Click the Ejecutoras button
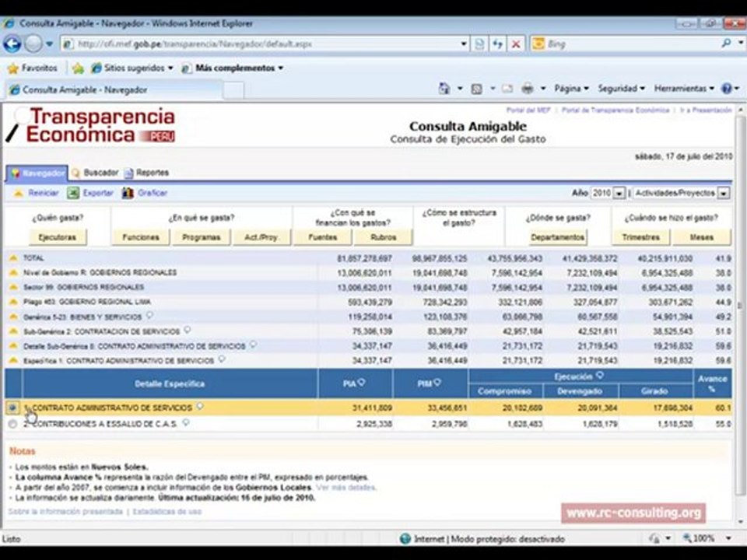 (57, 237)
